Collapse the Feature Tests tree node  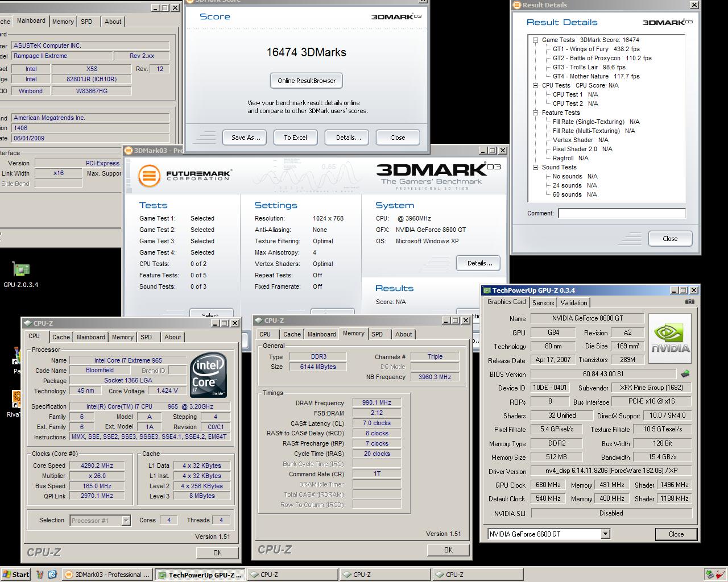point(535,113)
